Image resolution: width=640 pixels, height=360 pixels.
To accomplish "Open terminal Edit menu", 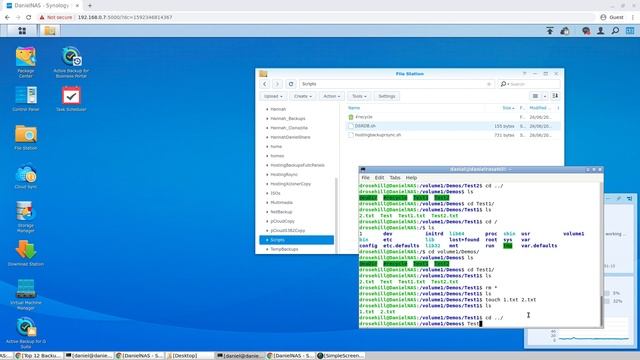I will (380, 178).
